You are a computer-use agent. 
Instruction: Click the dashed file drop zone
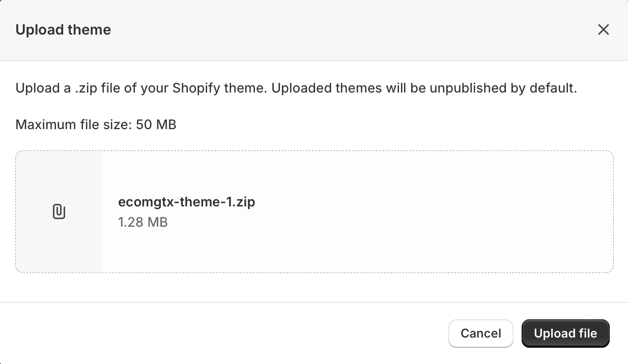(x=315, y=211)
